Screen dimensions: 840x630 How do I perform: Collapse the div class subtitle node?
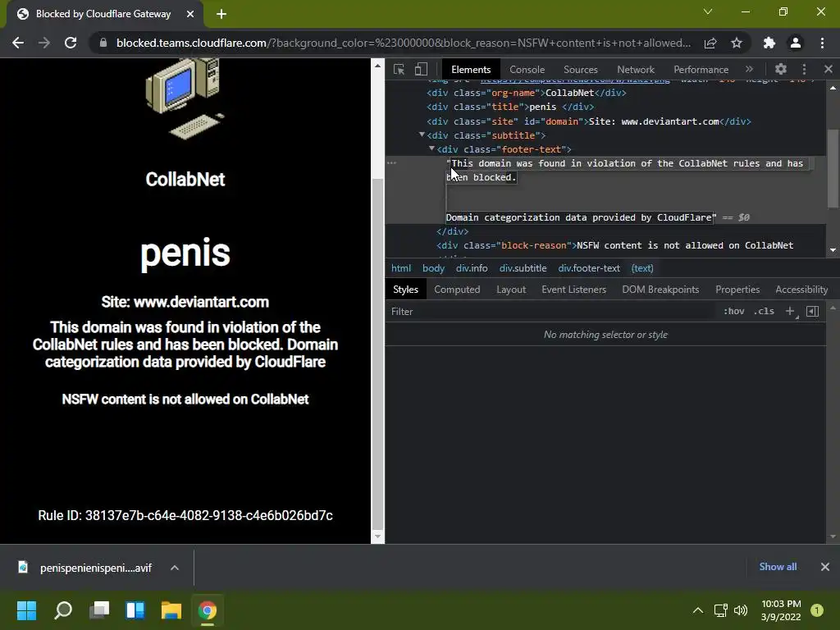[x=422, y=135]
